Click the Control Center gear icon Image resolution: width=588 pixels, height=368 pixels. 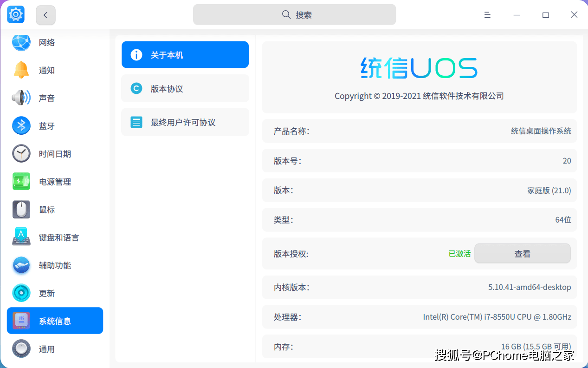(x=15, y=15)
